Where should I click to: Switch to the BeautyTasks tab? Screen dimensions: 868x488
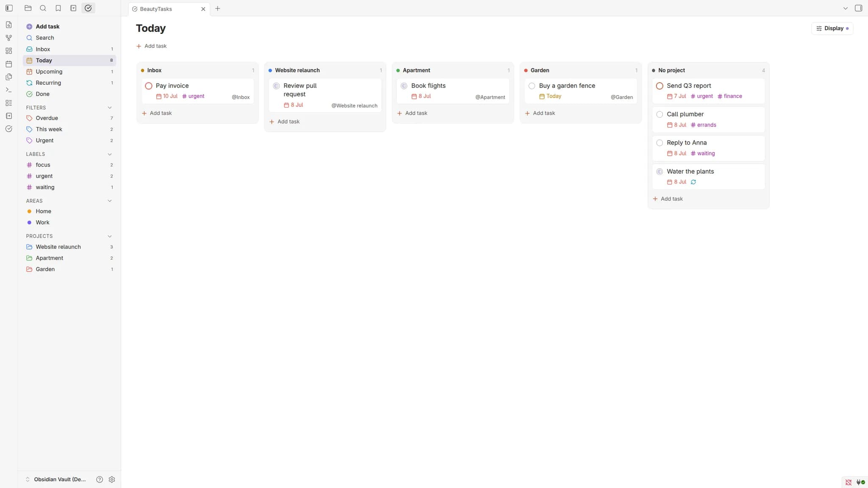coord(168,9)
